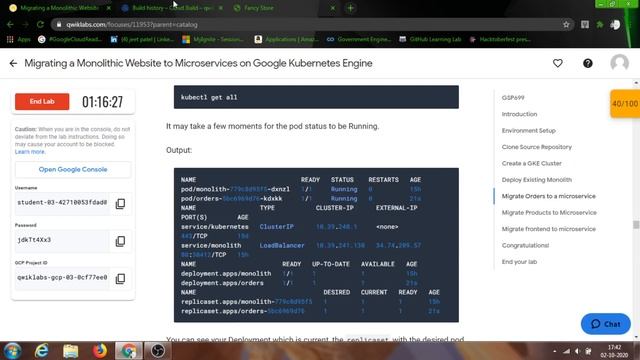This screenshot has height=360, width=640.
Task: Jump to GSP699 outline item
Action: 513,98
